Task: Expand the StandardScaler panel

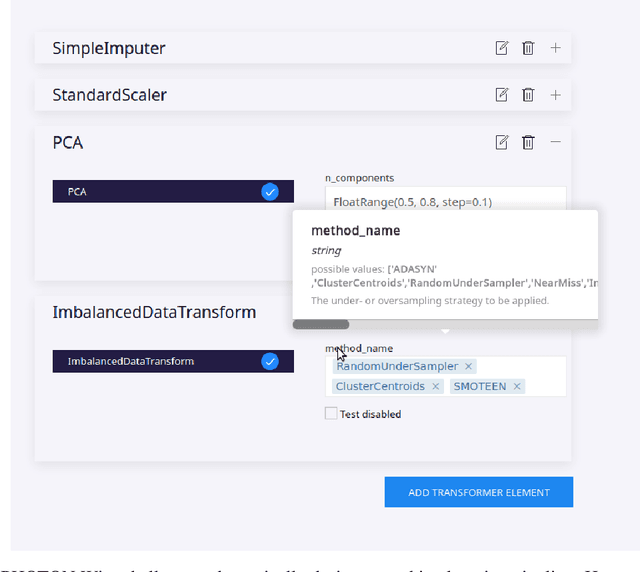Action: pyautogui.click(x=556, y=95)
